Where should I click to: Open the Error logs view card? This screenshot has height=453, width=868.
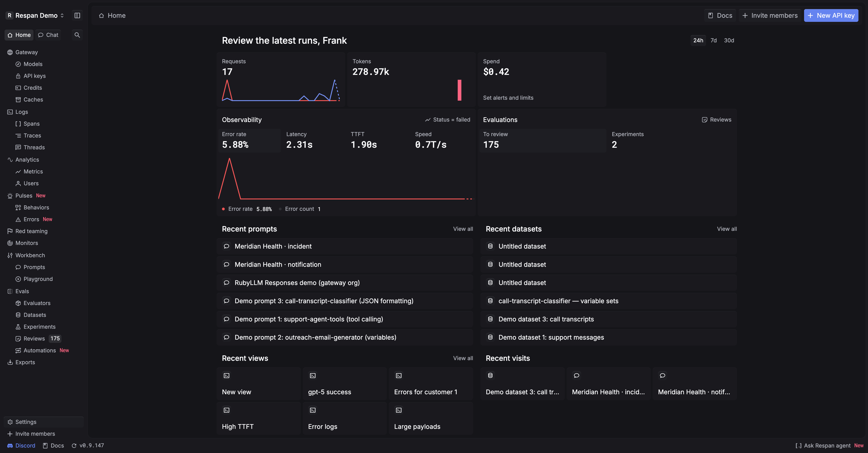pyautogui.click(x=345, y=418)
